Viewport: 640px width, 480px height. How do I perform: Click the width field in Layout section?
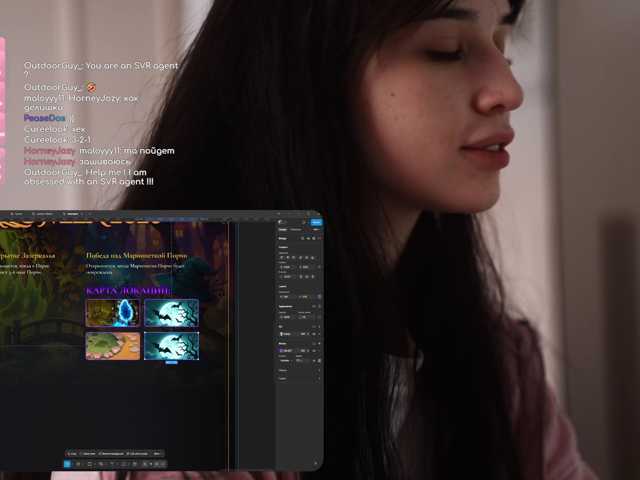(287, 297)
